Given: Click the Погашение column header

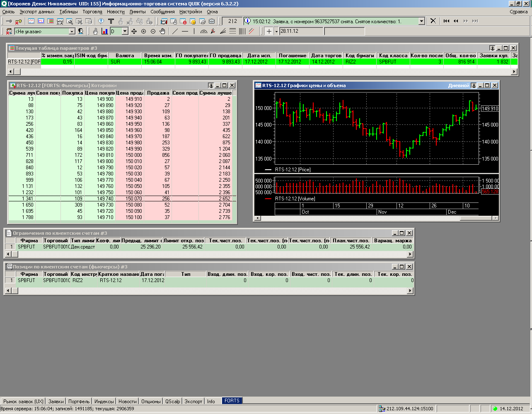Looking at the screenshot, I should pyautogui.click(x=293, y=56).
